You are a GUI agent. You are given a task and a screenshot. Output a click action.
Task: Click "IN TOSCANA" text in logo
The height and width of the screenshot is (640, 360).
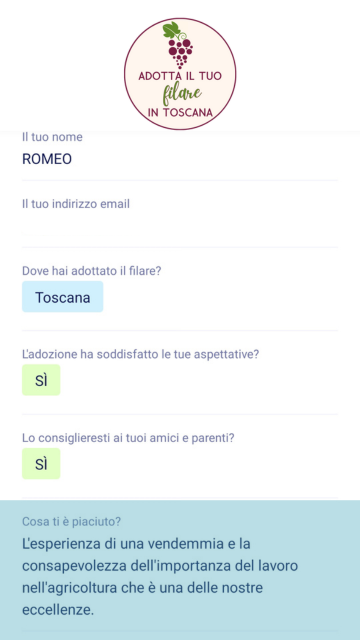(180, 113)
